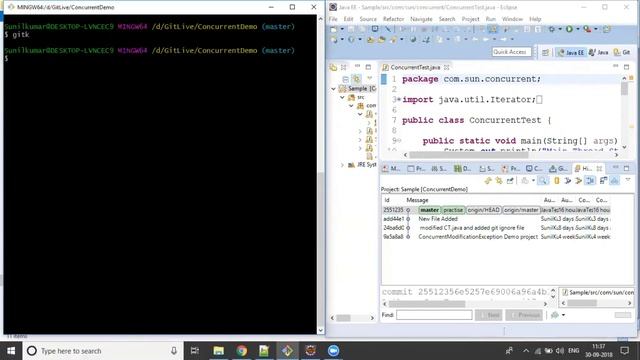This screenshot has height=360, width=640.
Task: Click the Quick Access search field
Action: 511,52
